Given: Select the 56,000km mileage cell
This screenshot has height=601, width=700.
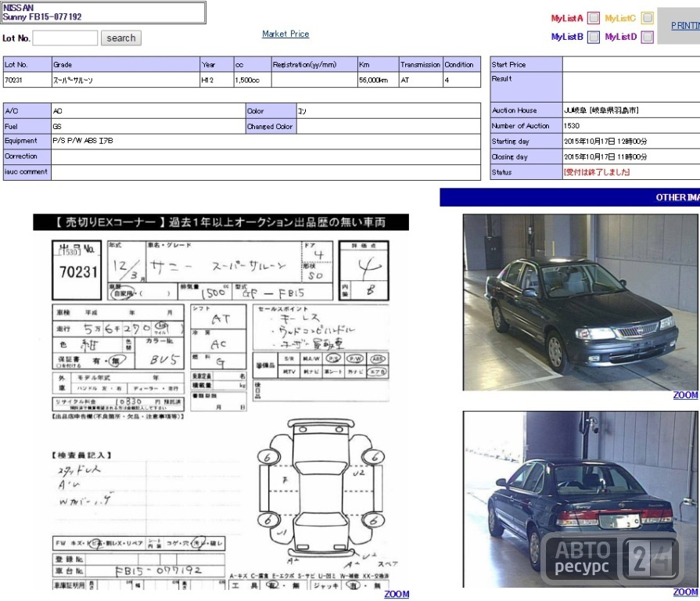Looking at the screenshot, I should tap(378, 80).
